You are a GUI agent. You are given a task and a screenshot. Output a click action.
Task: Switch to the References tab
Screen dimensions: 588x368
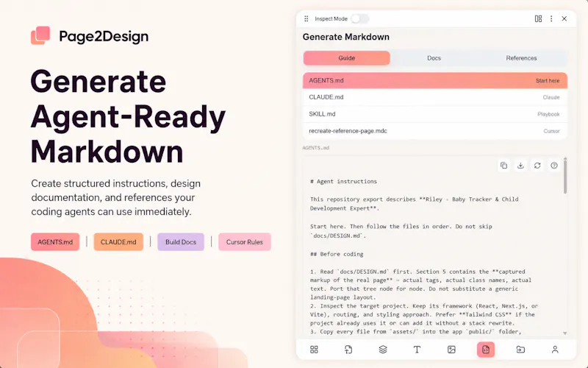pos(521,58)
